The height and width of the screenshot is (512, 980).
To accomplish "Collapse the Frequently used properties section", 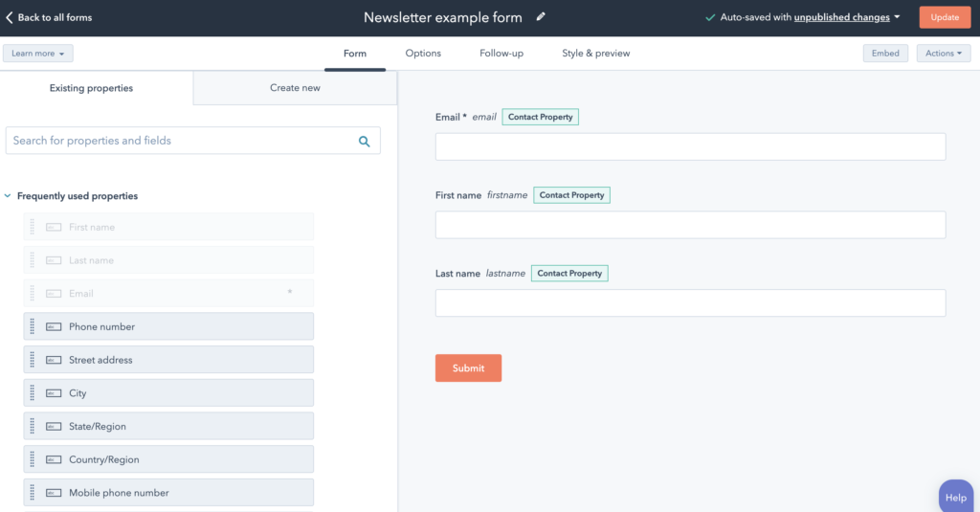I will [8, 195].
